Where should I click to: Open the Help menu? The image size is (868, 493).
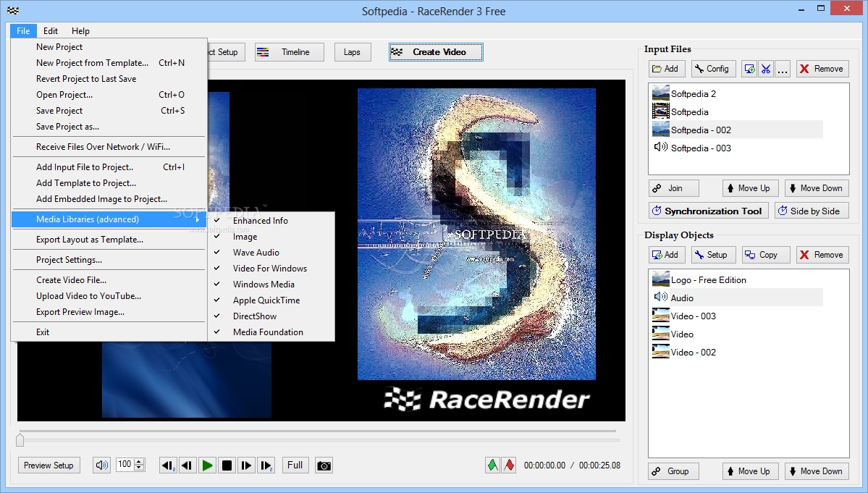point(80,31)
